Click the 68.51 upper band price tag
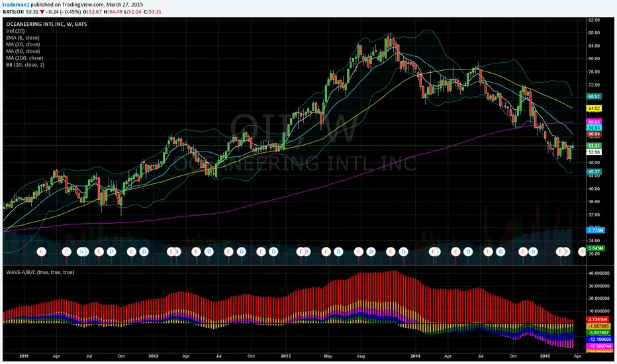617x364 pixels. (593, 97)
